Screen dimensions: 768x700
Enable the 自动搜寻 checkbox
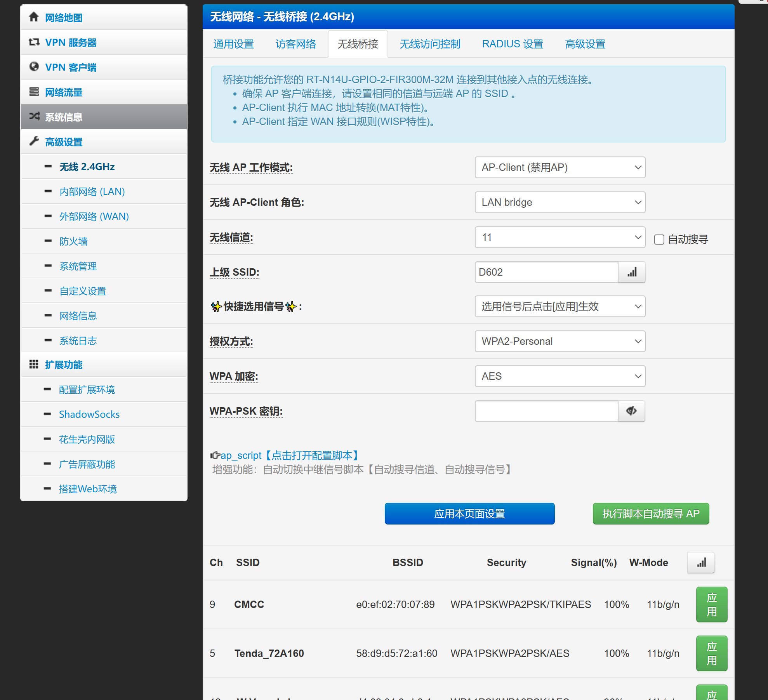pos(659,239)
